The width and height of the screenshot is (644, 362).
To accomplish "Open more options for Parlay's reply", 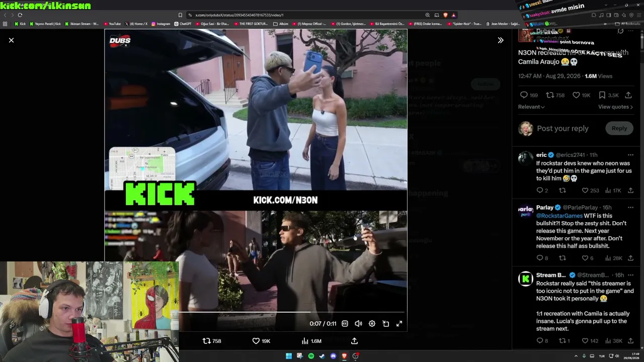I will click(630, 207).
